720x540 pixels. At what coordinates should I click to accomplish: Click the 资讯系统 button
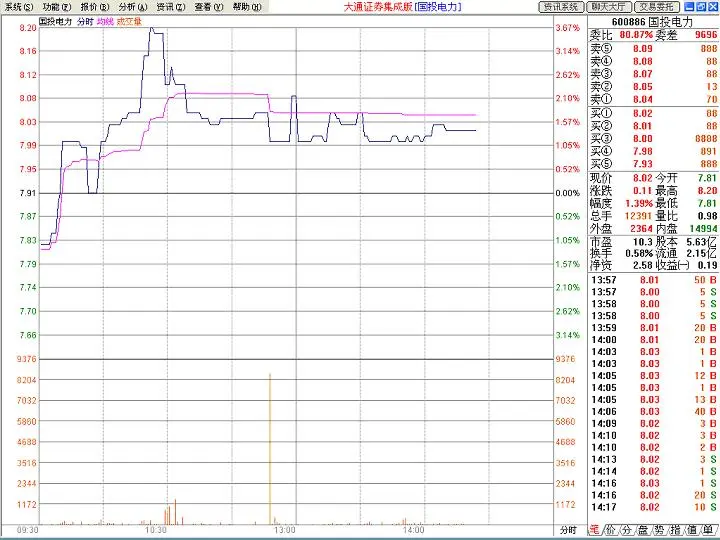click(562, 6)
